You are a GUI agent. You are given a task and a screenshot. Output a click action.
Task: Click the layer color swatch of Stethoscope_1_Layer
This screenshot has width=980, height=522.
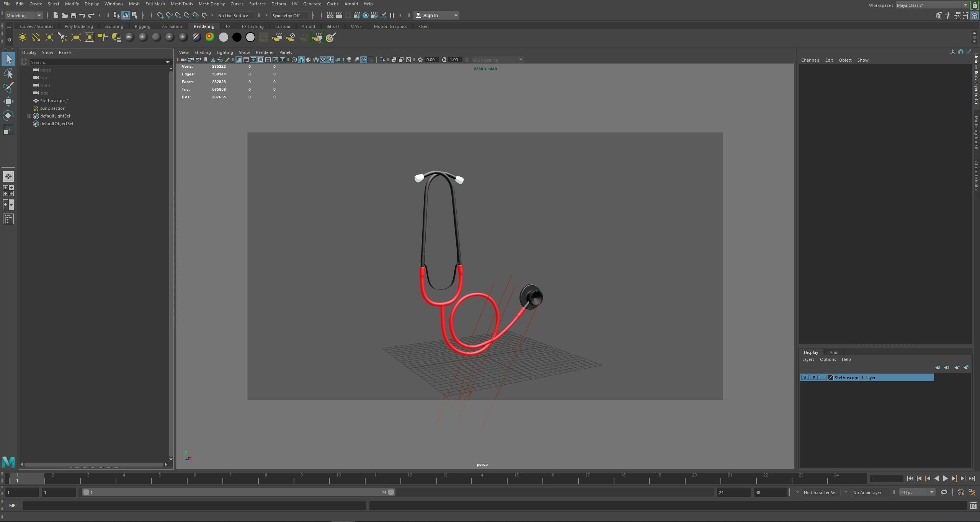click(830, 378)
